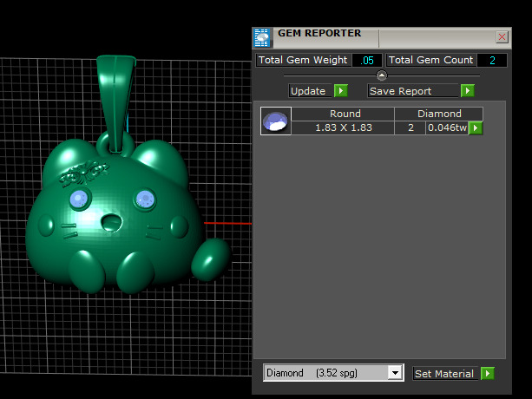Screen dimensions: 532x399
Task: Click the Update button label
Action: [310, 91]
